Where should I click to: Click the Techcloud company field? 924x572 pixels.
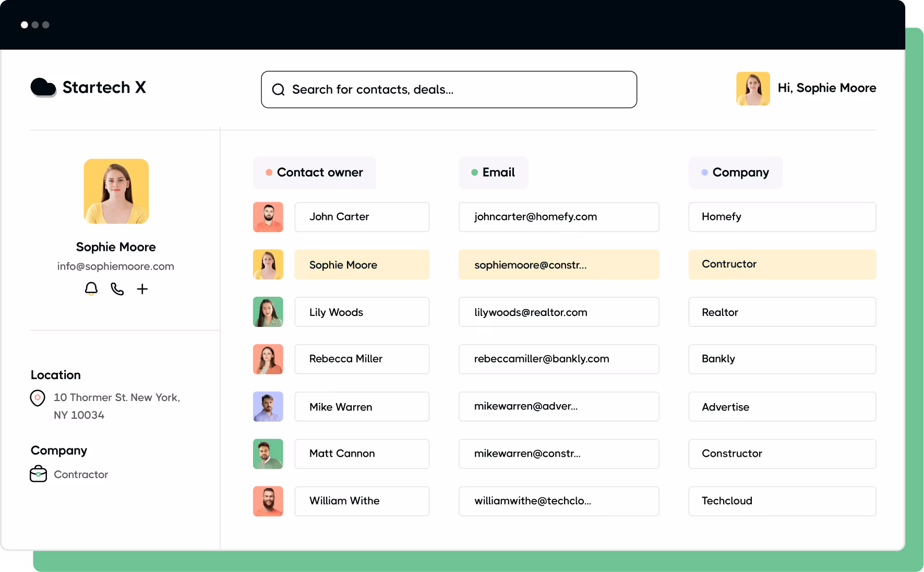click(781, 501)
